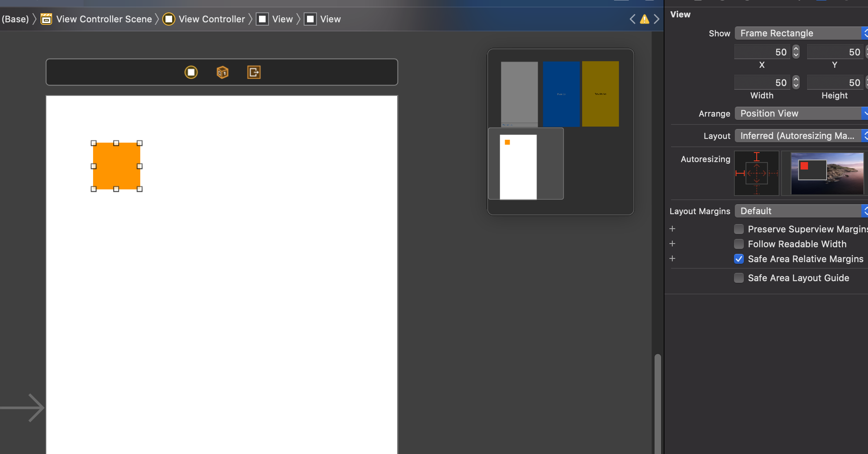Enable Preserve Superview Margins checkbox
Image resolution: width=868 pixels, height=454 pixels.
pos(739,229)
